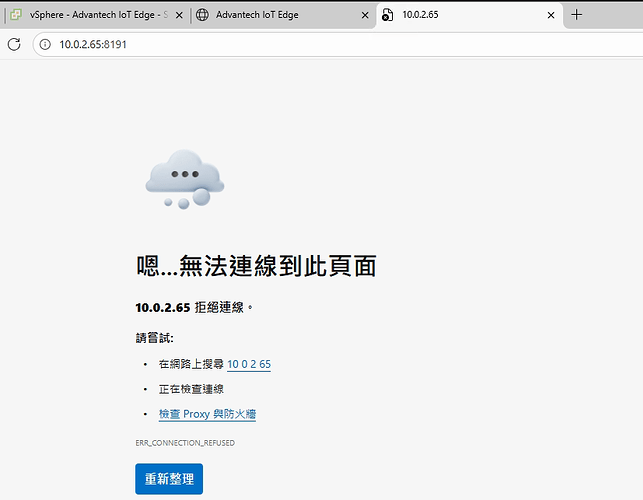Image resolution: width=643 pixels, height=500 pixels.
Task: Click the 重新整理 refresh button
Action: [x=169, y=479]
